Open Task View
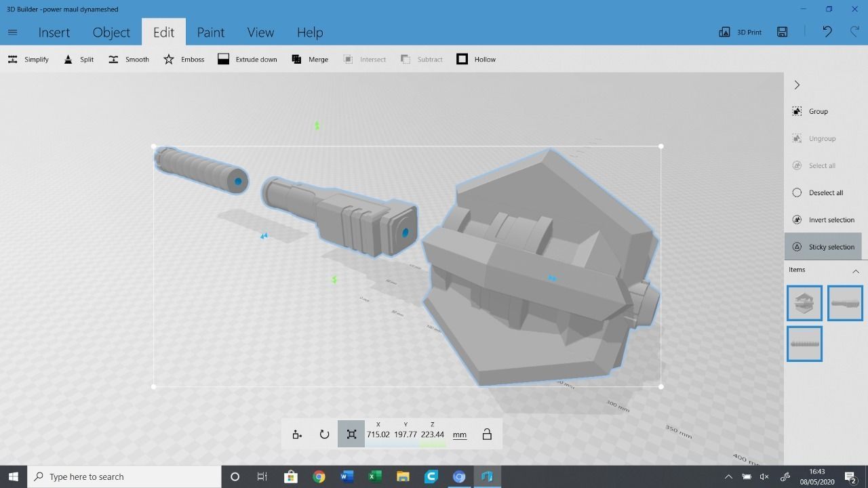Screen dimensions: 868x488 pyautogui.click(x=262, y=476)
